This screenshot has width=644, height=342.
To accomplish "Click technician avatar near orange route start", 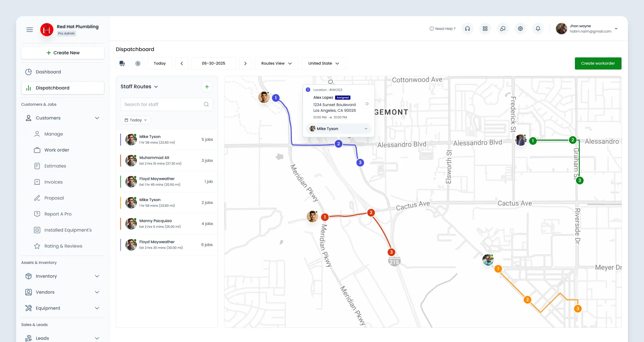I will (x=488, y=260).
